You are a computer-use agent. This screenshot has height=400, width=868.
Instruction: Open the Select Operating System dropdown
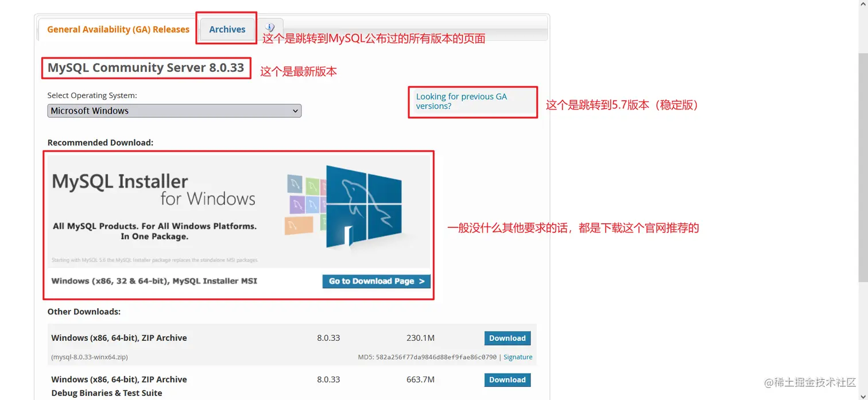pos(174,111)
